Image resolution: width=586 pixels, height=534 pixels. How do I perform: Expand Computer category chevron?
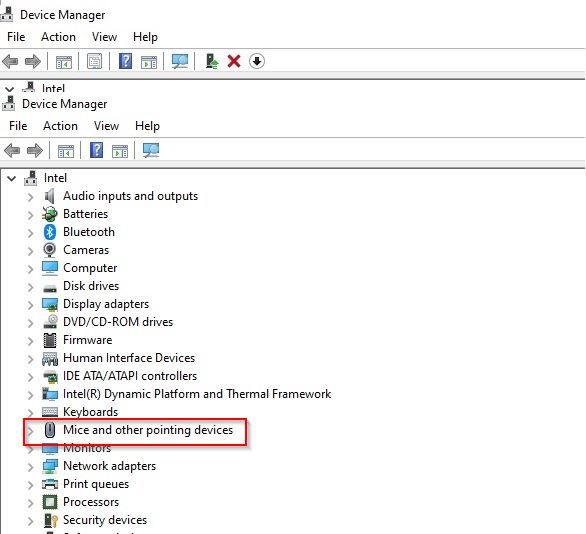[x=31, y=268]
